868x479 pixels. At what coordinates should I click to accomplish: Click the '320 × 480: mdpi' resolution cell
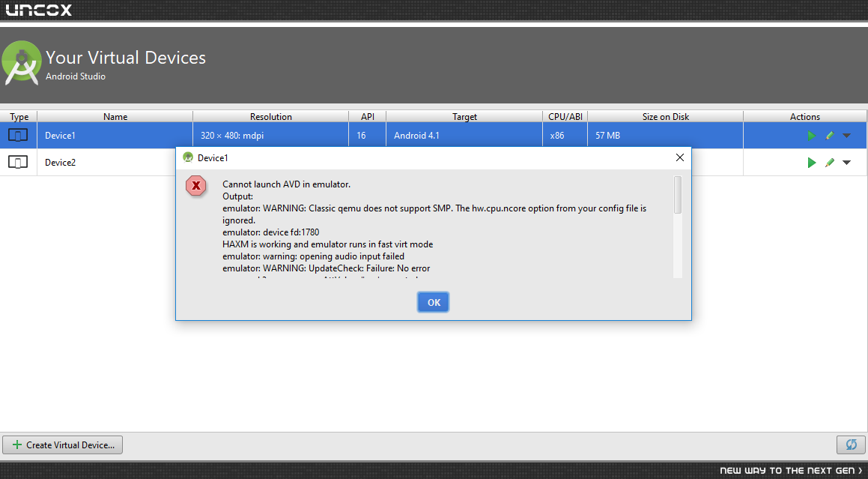click(x=270, y=135)
